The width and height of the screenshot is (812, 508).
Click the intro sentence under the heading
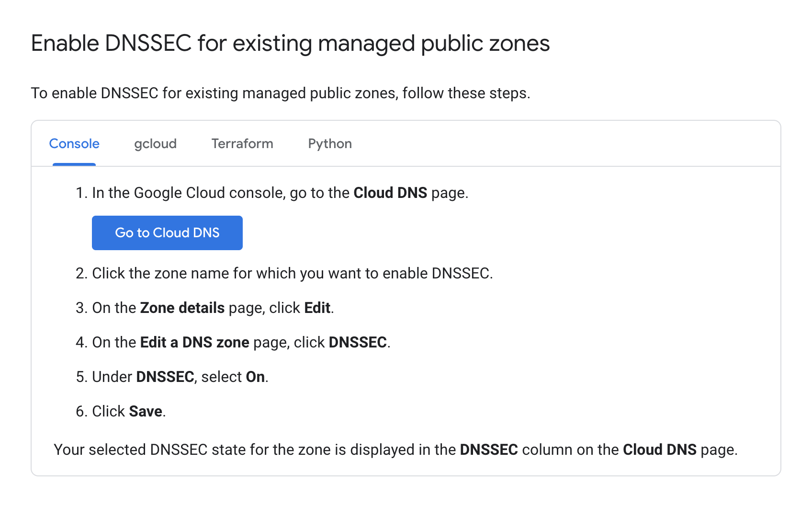[280, 93]
